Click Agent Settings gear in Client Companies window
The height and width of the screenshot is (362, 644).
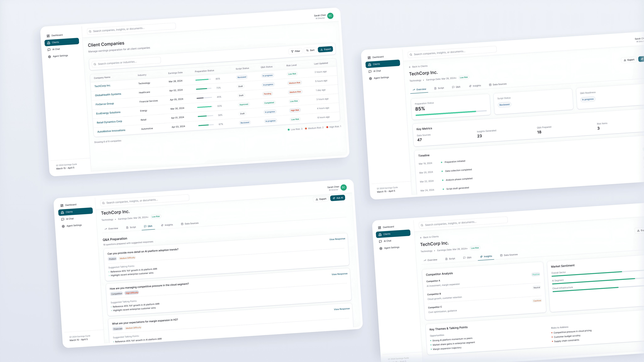pyautogui.click(x=50, y=57)
